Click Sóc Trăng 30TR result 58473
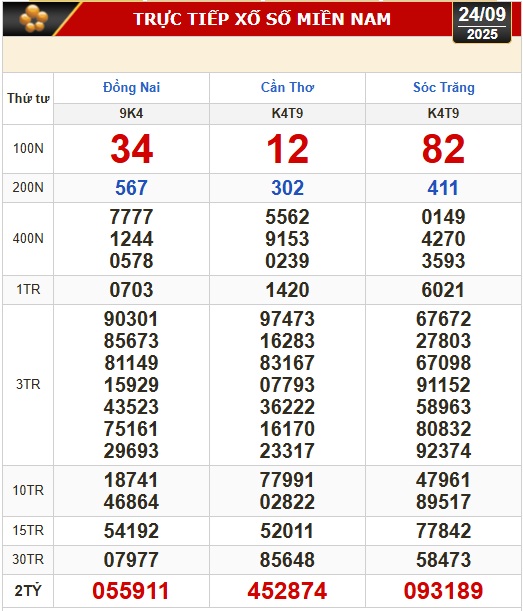This screenshot has width=523, height=611. coord(443,560)
